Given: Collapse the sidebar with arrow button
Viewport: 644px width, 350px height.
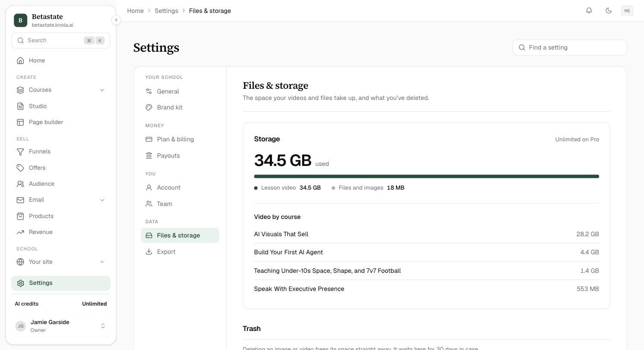Looking at the screenshot, I should pos(116,20).
